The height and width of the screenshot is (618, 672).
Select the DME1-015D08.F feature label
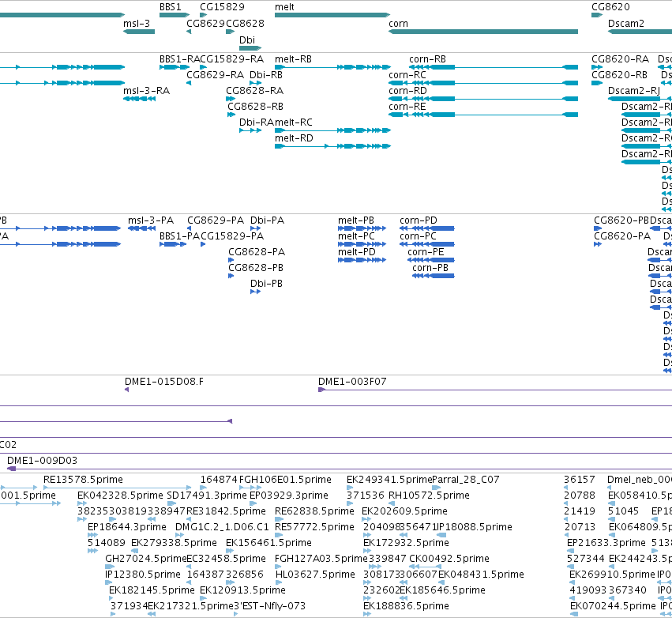[164, 382]
